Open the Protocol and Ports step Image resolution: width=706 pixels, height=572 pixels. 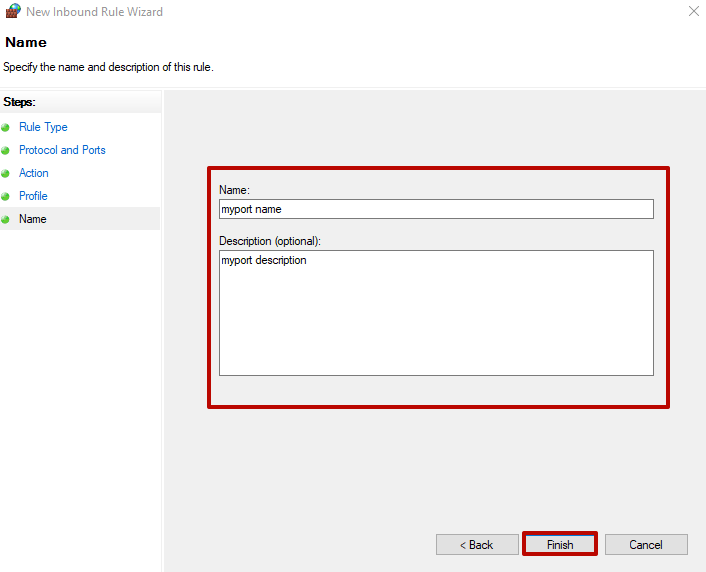click(x=62, y=150)
